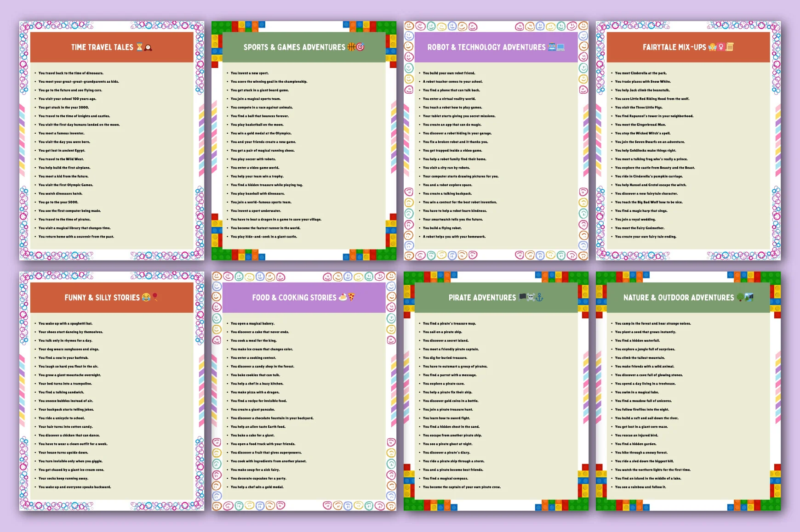Click 'You learn how to sword fight.'
The width and height of the screenshot is (800, 532).
[446, 418]
